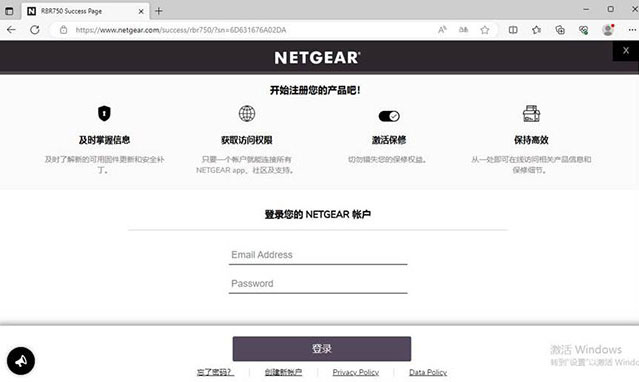Viewport: 639px width, 382px height.
Task: Click the 登录 login button
Action: (x=322, y=349)
